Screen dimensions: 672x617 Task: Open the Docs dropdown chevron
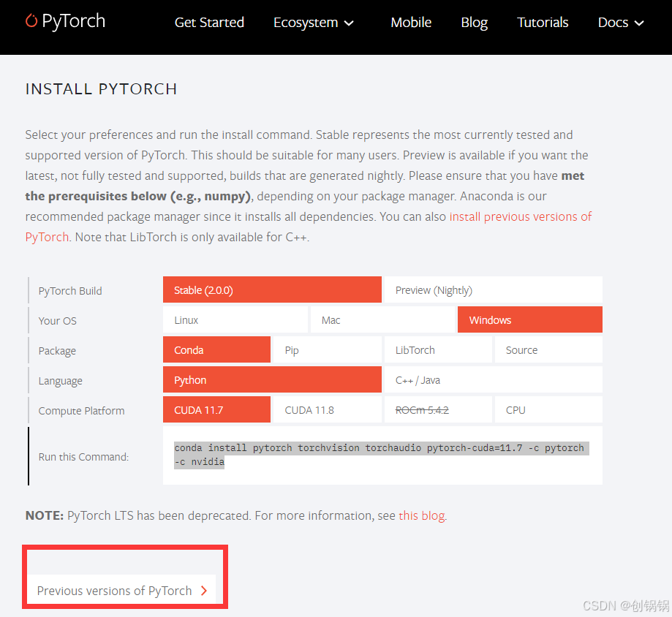[641, 23]
